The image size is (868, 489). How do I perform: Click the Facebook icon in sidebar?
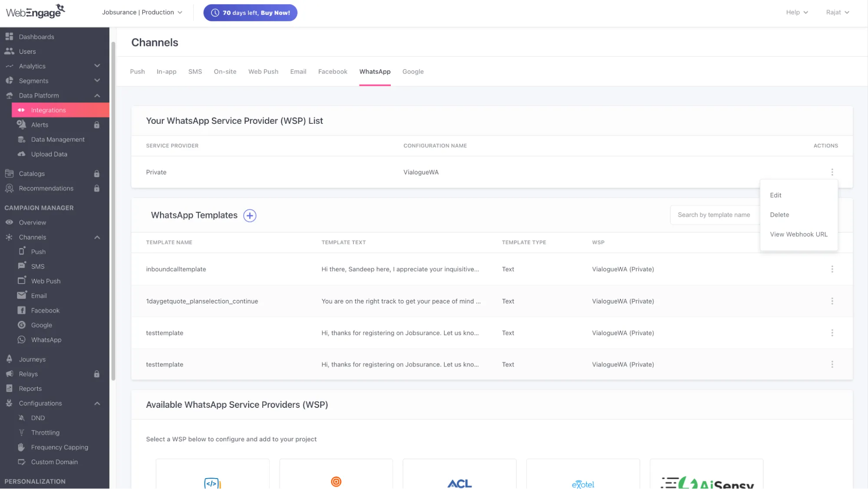(21, 311)
